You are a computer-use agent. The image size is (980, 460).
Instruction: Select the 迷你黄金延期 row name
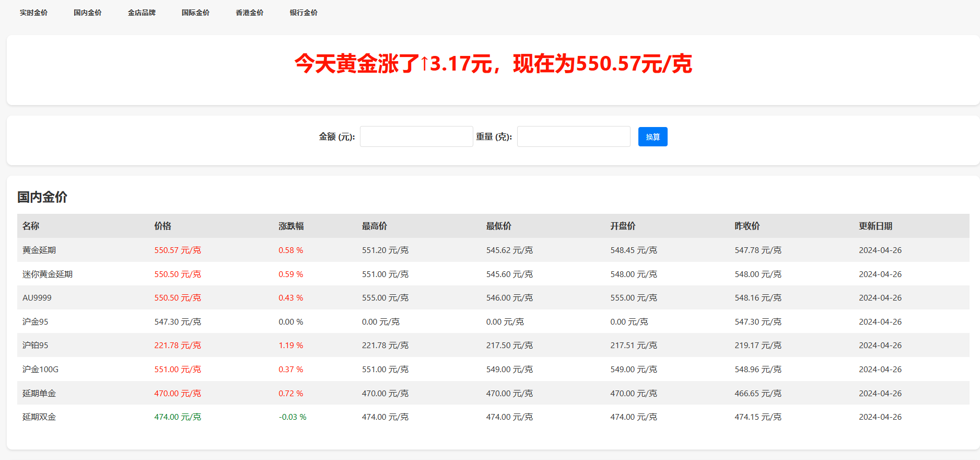pos(48,274)
